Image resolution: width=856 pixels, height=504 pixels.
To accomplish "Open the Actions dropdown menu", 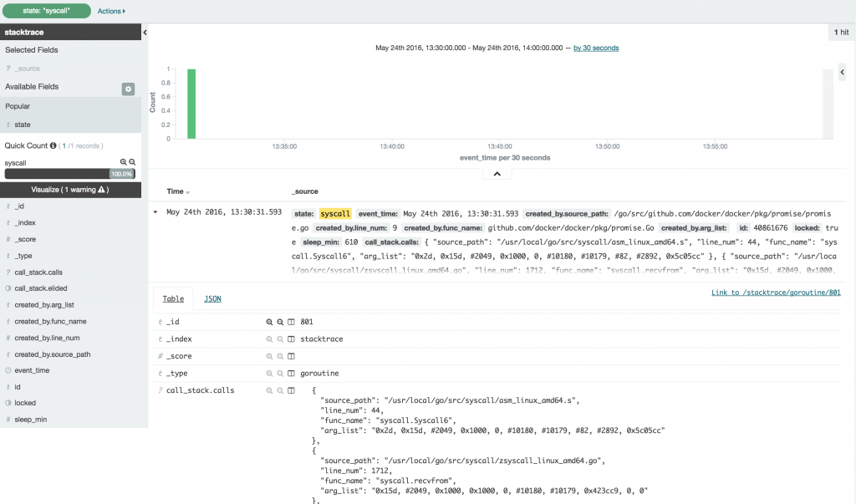I will point(110,10).
